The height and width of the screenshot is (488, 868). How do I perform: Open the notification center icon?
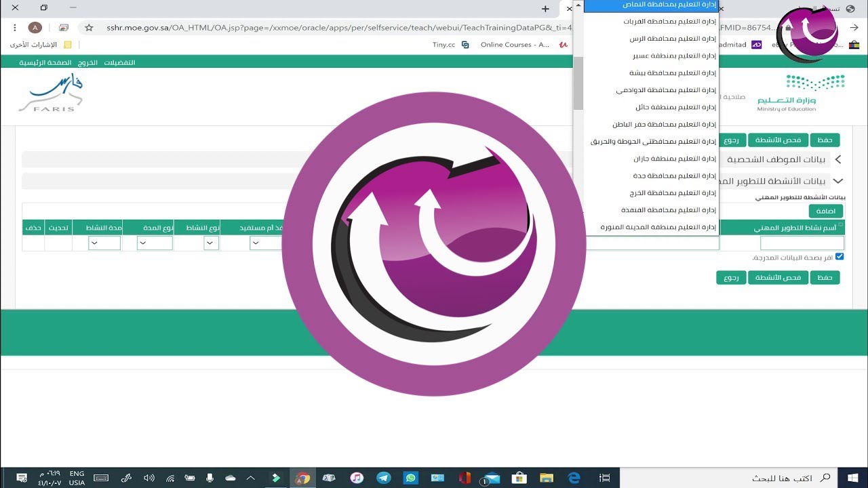pos(21,478)
